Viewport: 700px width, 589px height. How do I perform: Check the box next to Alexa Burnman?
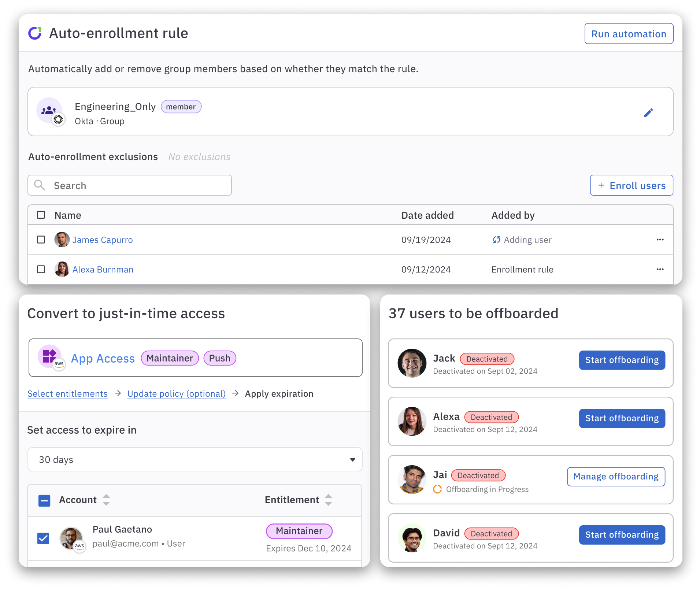(41, 269)
